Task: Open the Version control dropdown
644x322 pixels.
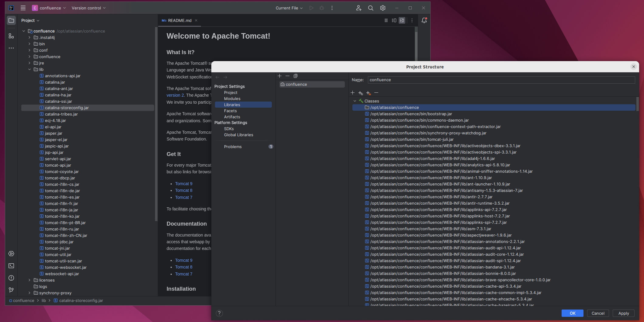Action: pyautogui.click(x=88, y=8)
